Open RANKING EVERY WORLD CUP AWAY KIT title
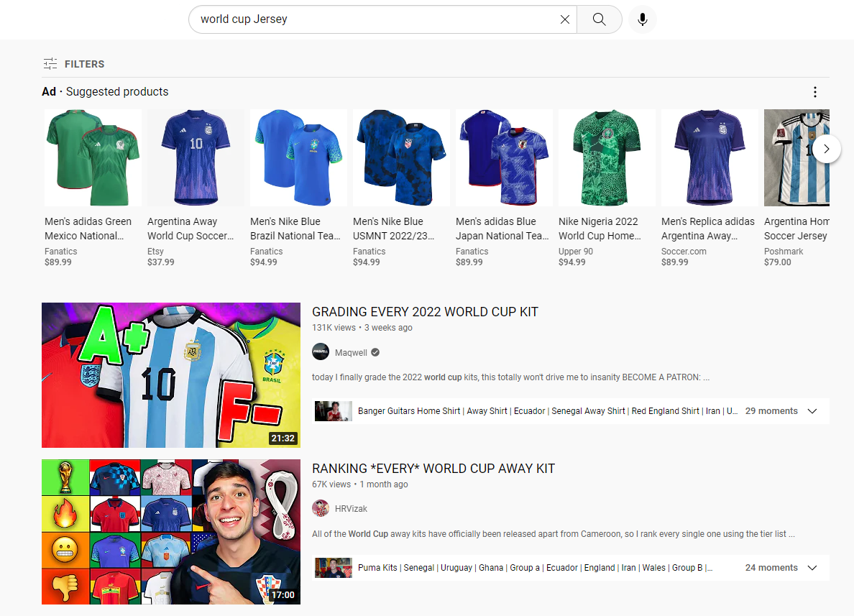The width and height of the screenshot is (854, 616). tap(433, 469)
